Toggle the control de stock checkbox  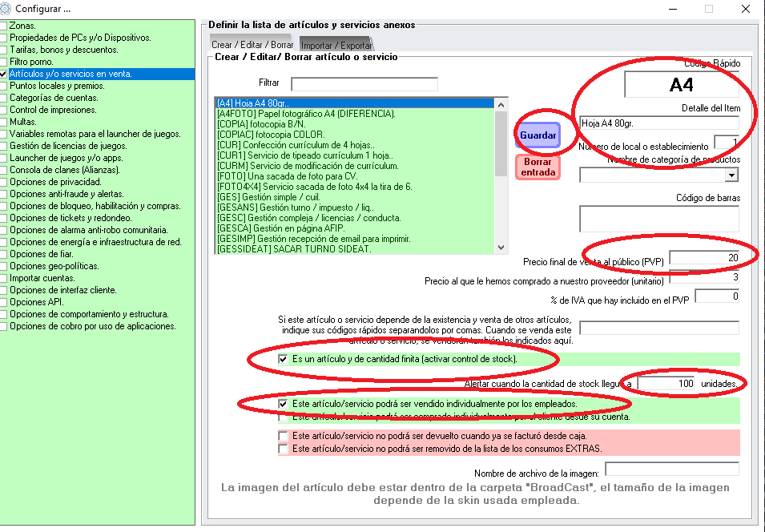point(283,359)
